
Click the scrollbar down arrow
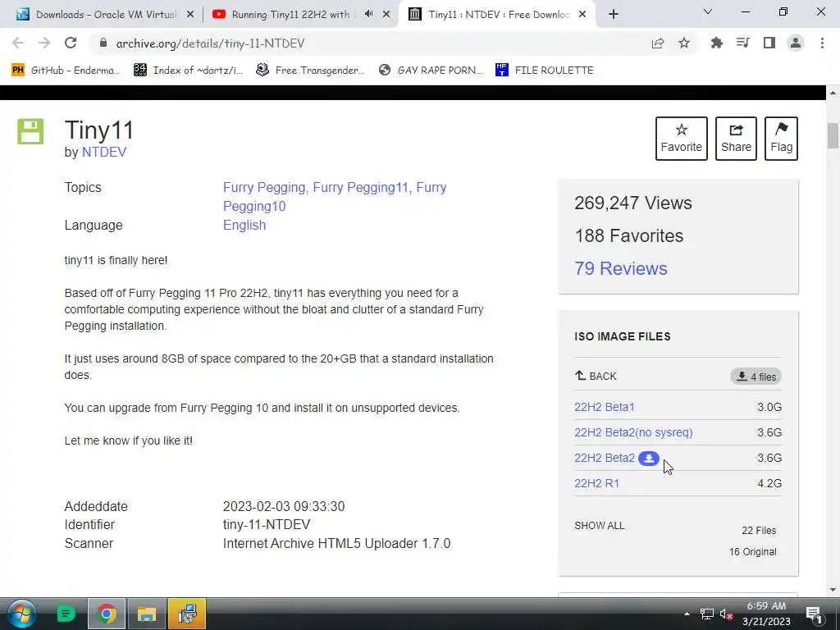click(x=833, y=590)
